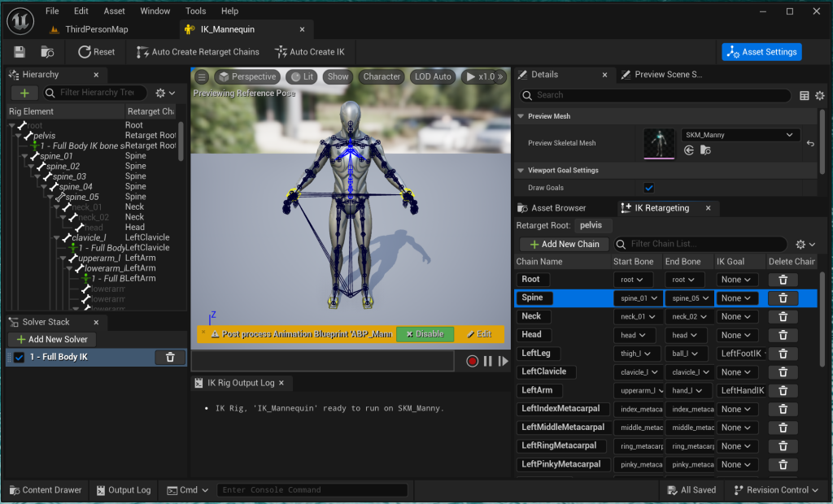Toggle the Draw Goals checkbox
Image resolution: width=833 pixels, height=504 pixels.
tap(648, 188)
